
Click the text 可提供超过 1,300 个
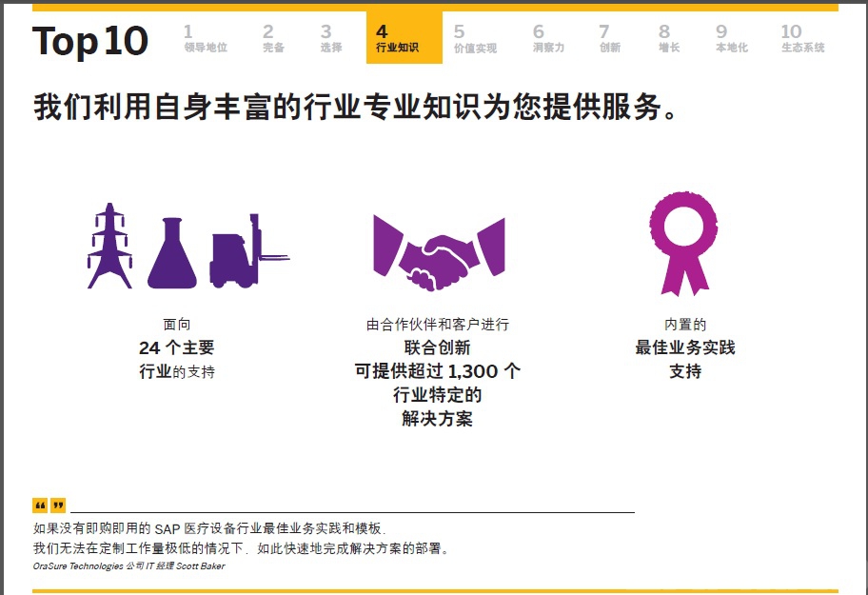point(437,371)
